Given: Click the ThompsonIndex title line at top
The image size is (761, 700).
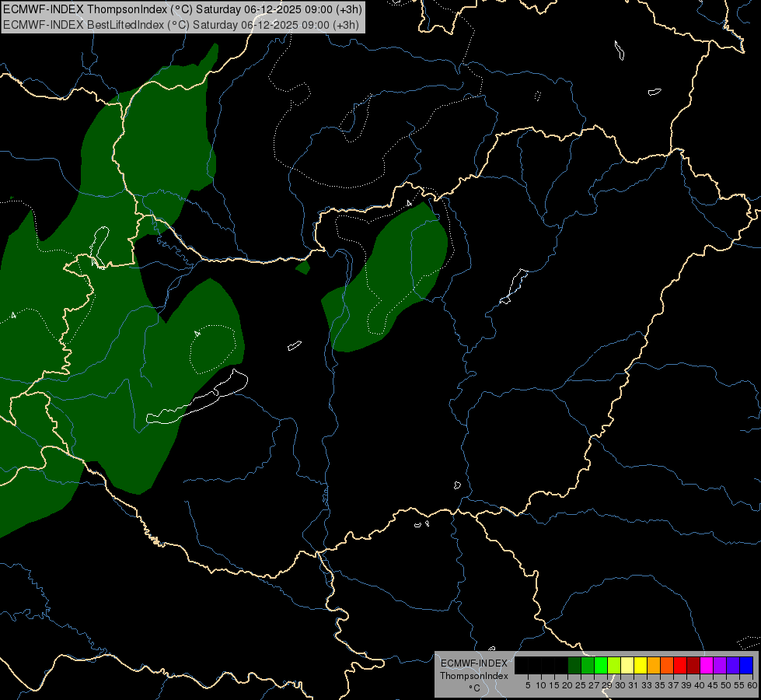Looking at the screenshot, I should tap(182, 9).
